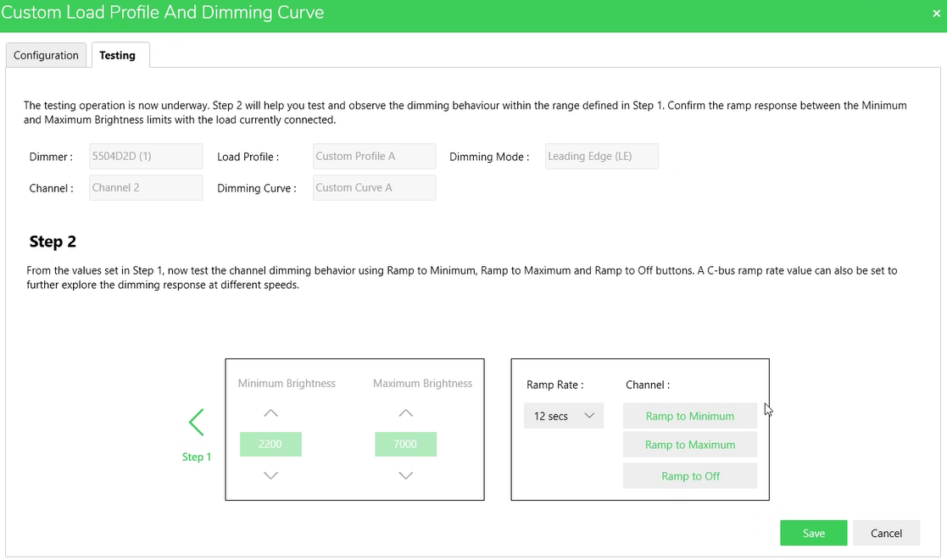Click the Ramp to Minimum button
947x560 pixels.
(x=690, y=416)
